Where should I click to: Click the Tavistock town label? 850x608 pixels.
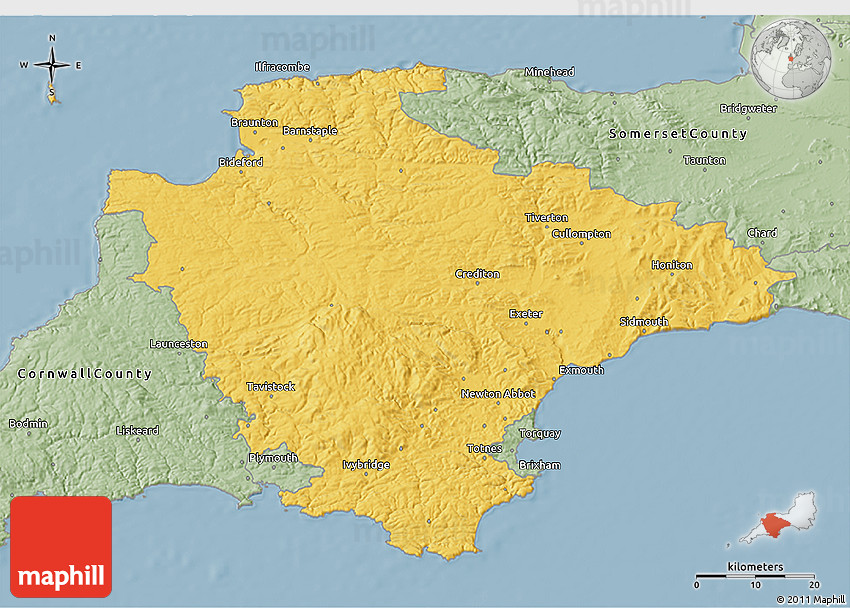(x=271, y=387)
